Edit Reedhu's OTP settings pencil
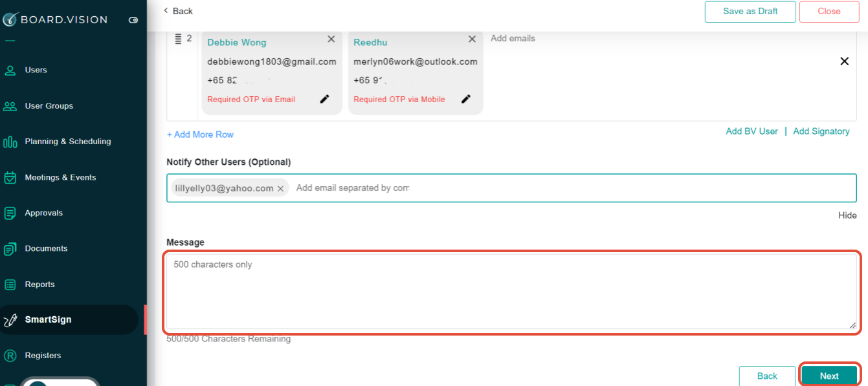Screen dimensions: 868x386 point(465,99)
